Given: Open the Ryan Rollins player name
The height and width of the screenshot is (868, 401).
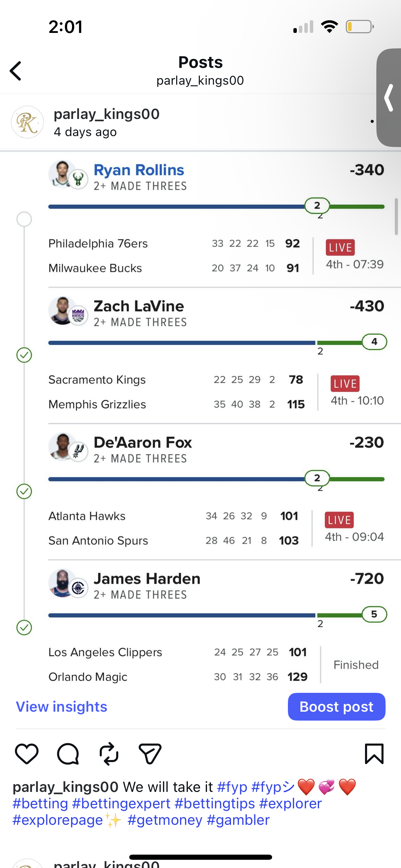Looking at the screenshot, I should click(139, 170).
